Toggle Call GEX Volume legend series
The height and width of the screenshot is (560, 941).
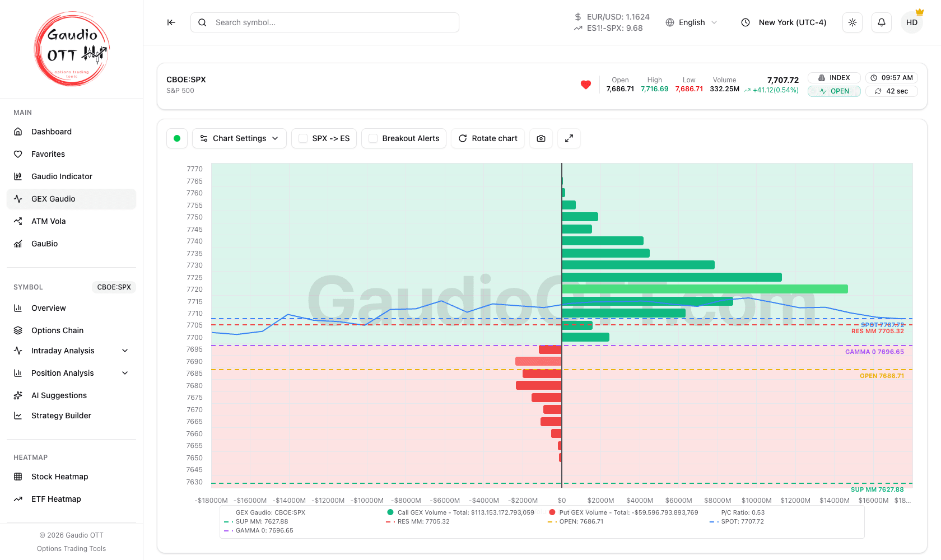click(460, 512)
